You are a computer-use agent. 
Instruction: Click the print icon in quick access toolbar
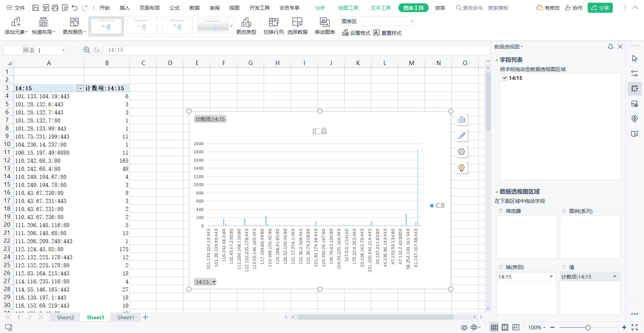click(55, 8)
